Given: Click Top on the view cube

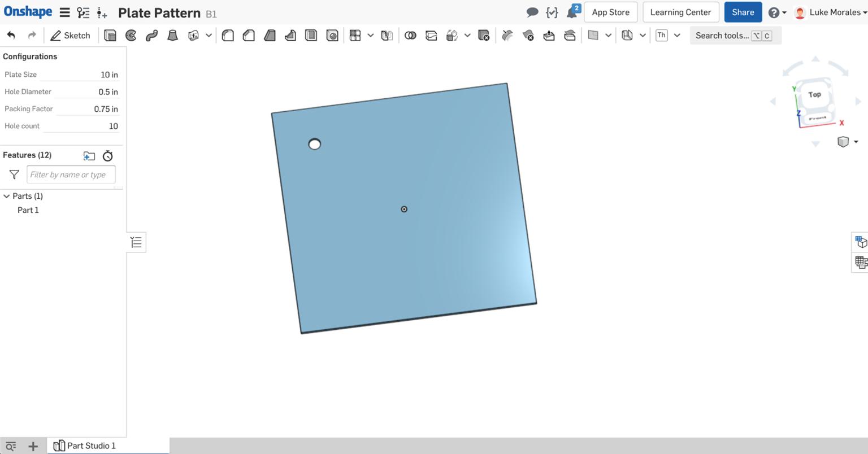Looking at the screenshot, I should coord(814,94).
